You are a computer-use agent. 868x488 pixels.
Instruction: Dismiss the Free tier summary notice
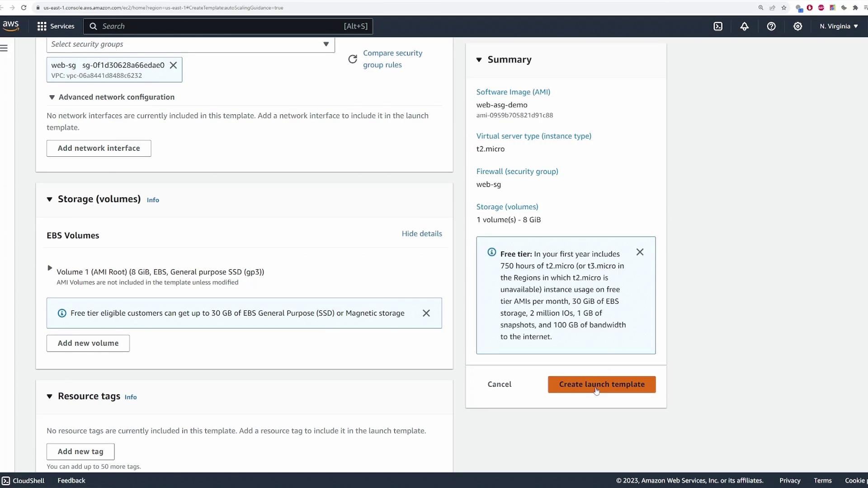point(640,252)
